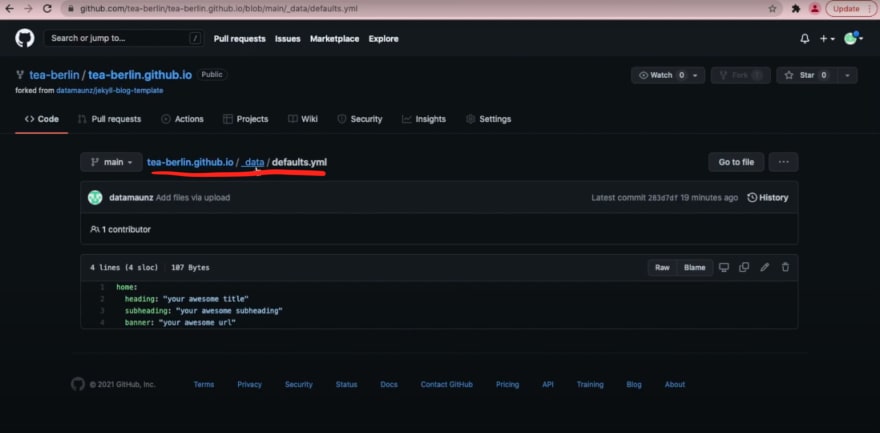View the file History
This screenshot has width=880, height=433.
[x=768, y=197]
